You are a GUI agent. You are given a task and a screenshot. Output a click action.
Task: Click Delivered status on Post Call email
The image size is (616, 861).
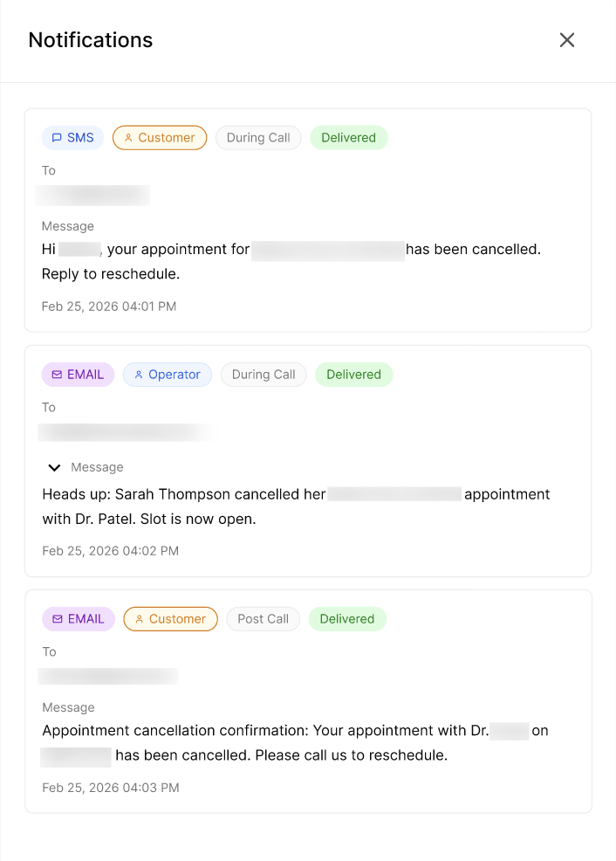click(x=347, y=619)
